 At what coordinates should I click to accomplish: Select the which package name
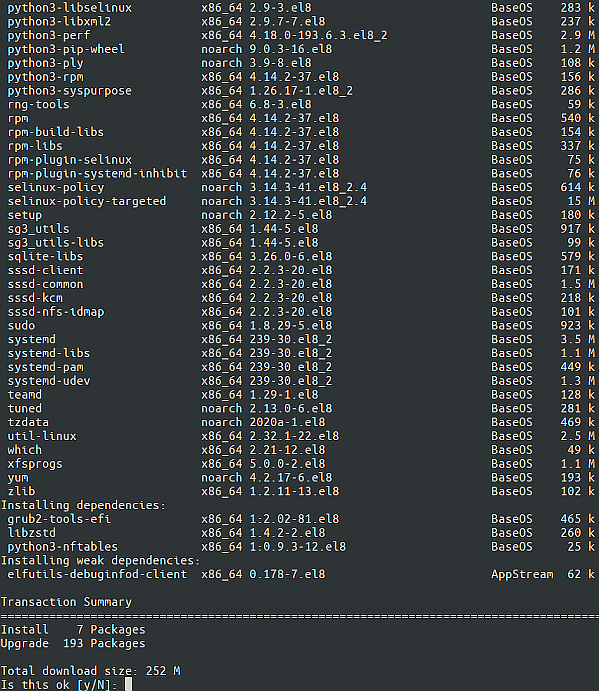[25, 450]
